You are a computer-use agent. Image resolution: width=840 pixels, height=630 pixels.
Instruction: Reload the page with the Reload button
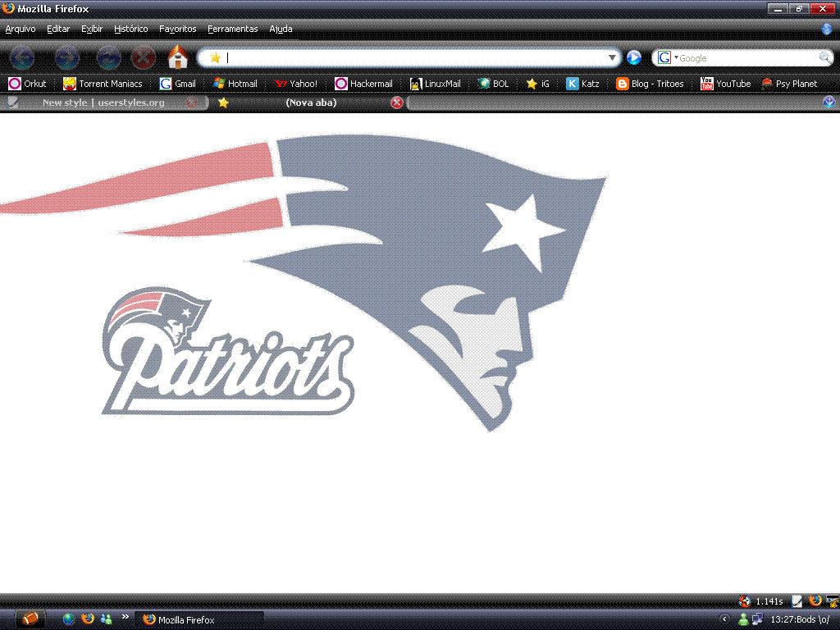[108, 57]
